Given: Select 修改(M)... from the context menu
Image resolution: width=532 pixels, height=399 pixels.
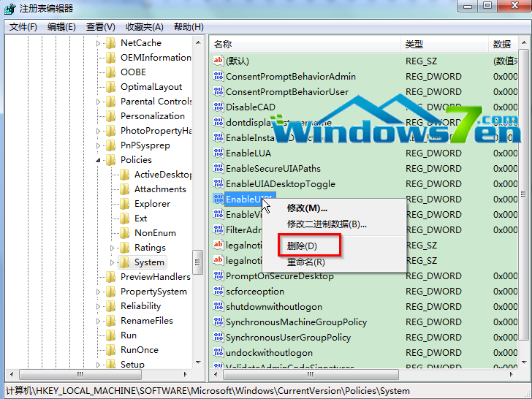Looking at the screenshot, I should tap(307, 208).
